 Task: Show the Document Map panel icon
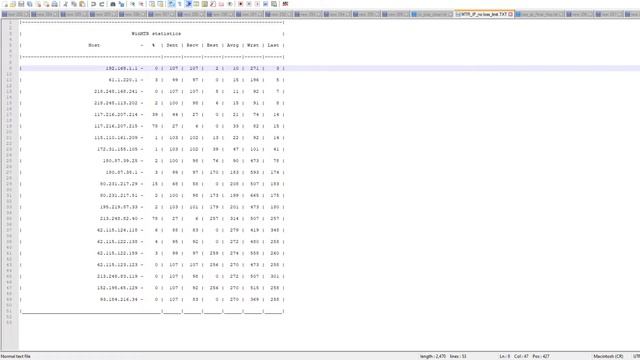[204, 4]
